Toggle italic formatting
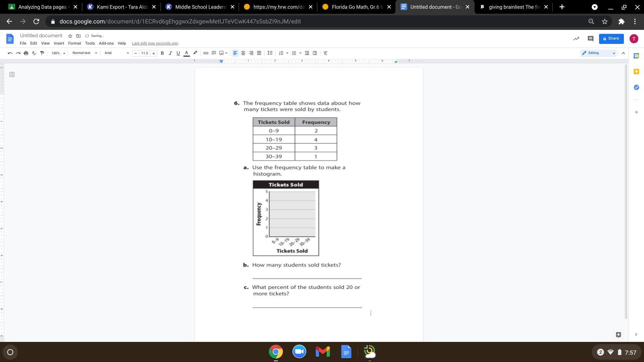The height and width of the screenshot is (362, 644). (x=170, y=53)
